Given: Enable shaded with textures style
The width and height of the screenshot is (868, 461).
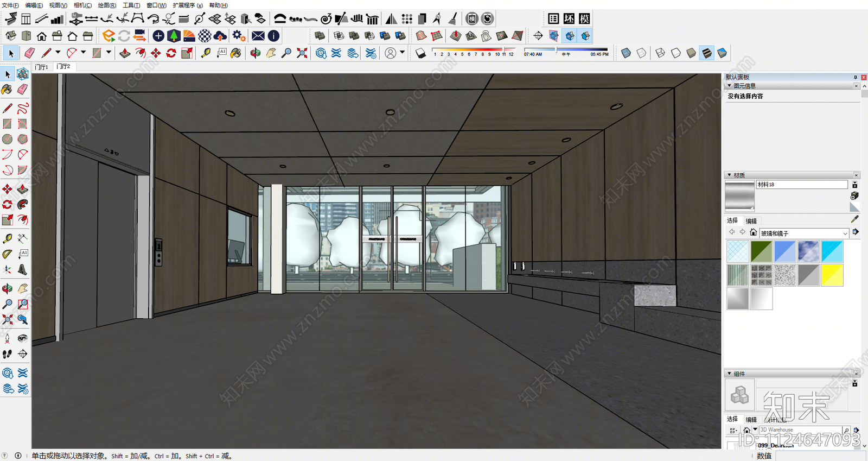Looking at the screenshot, I should click(x=706, y=53).
